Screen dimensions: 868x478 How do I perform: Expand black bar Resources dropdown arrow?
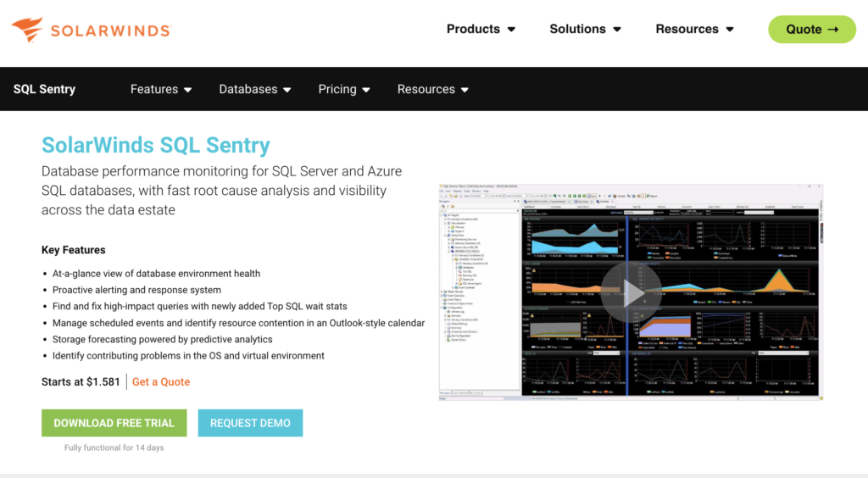click(x=465, y=90)
